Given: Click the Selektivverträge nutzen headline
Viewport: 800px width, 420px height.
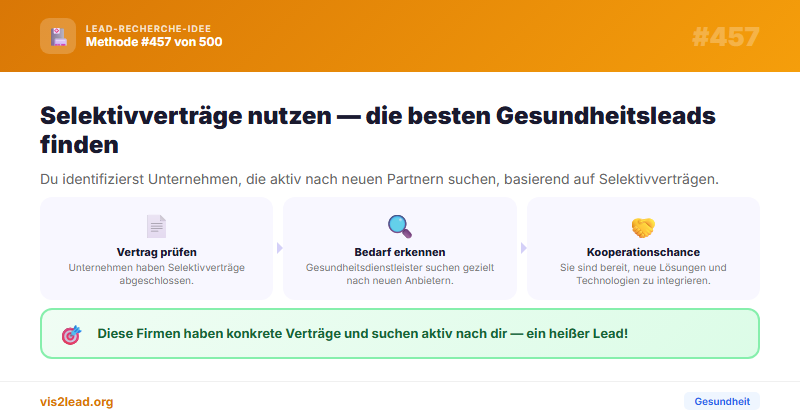Looking at the screenshot, I should coord(378,130).
